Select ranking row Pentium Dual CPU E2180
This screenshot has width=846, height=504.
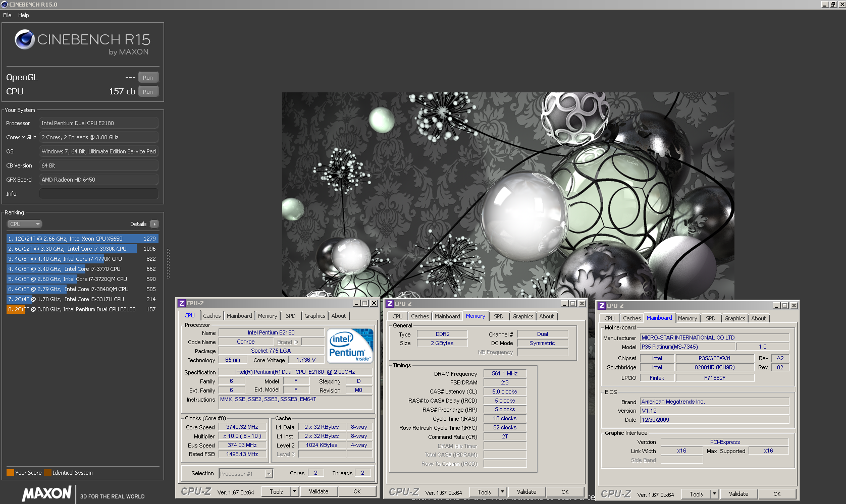(x=82, y=309)
